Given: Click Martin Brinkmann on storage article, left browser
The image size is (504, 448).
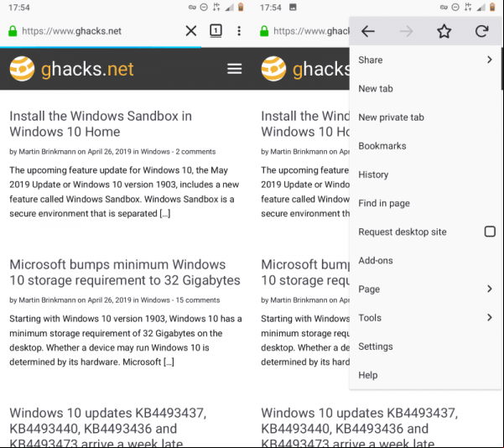Looking at the screenshot, I should [x=47, y=300].
